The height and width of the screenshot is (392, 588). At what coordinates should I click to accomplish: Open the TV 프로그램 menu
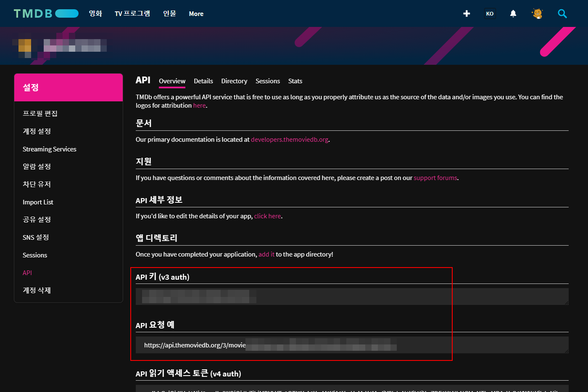(x=132, y=13)
